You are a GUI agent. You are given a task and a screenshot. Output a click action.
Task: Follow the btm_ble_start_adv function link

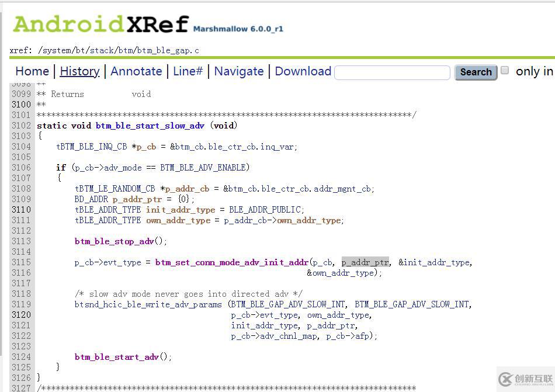click(x=117, y=357)
